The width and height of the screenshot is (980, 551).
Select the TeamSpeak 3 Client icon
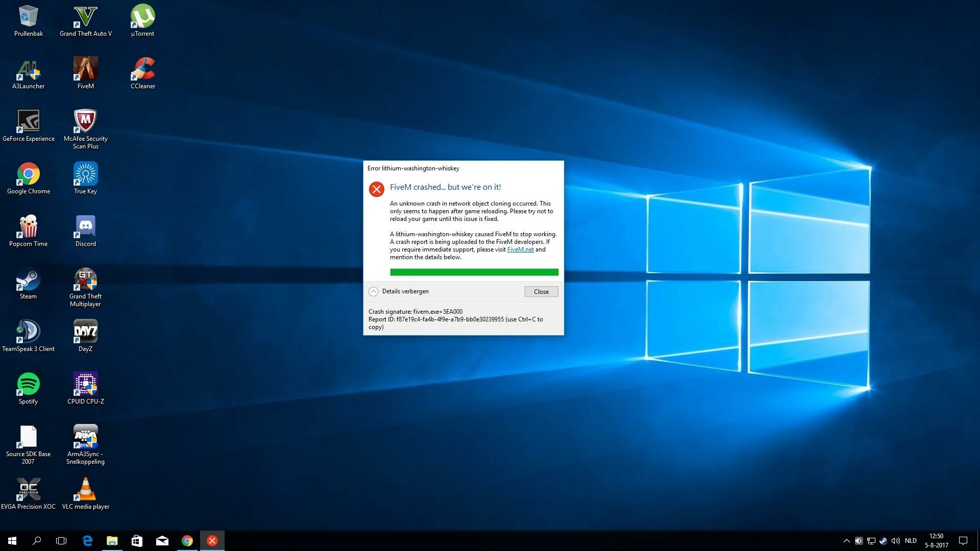[28, 337]
